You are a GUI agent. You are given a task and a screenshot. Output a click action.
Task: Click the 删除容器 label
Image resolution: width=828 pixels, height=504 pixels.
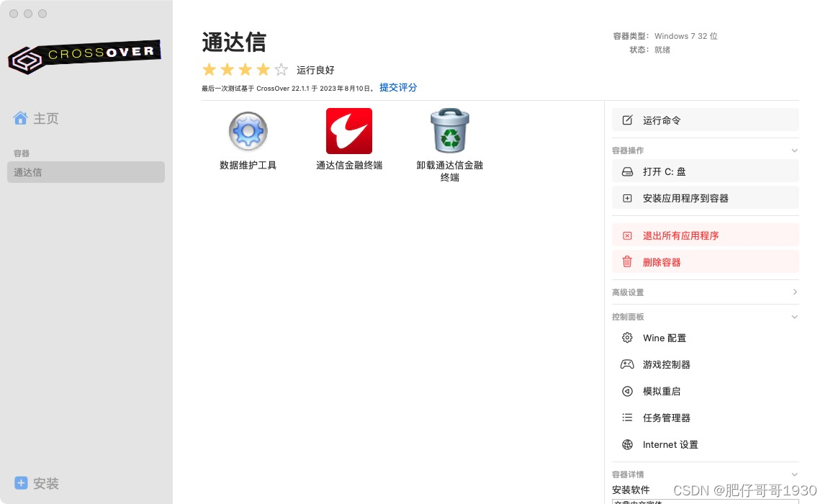point(662,262)
